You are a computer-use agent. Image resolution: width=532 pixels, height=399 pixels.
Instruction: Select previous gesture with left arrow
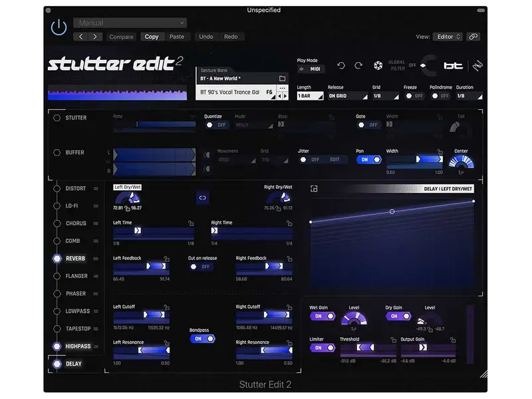279,96
